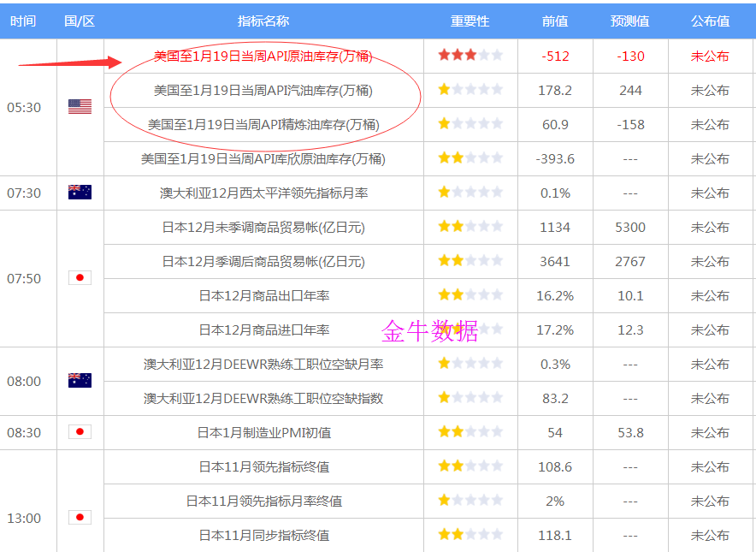The width and height of the screenshot is (756, 552).
Task: Click the Japan flag in the 07:50 row
Action: (x=80, y=278)
